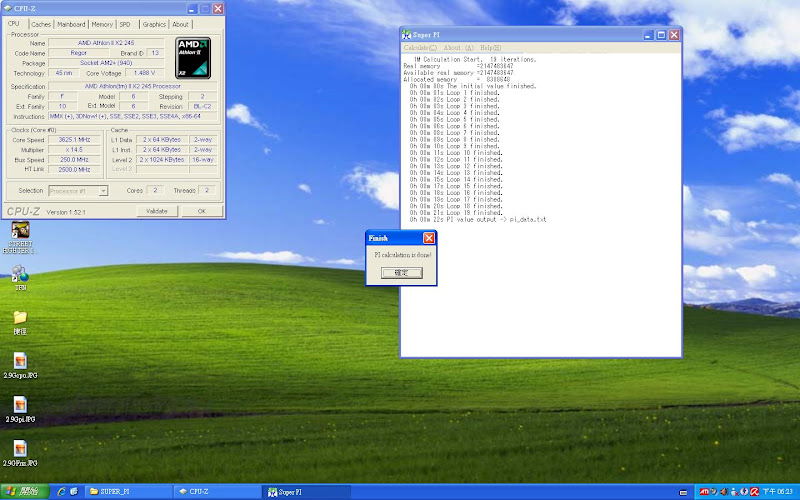
Task: Click the Bus Speed 250.0 MHz value
Action: point(74,160)
